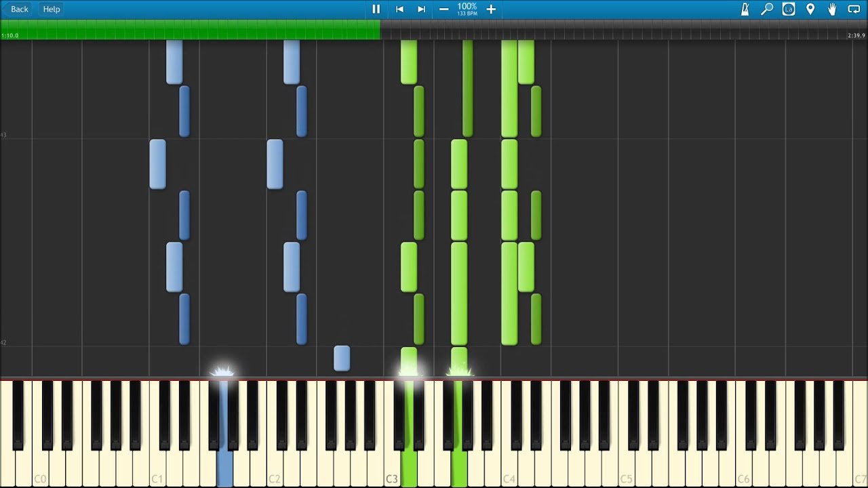
Task: Toggle the loop repeat icon
Action: pos(854,9)
